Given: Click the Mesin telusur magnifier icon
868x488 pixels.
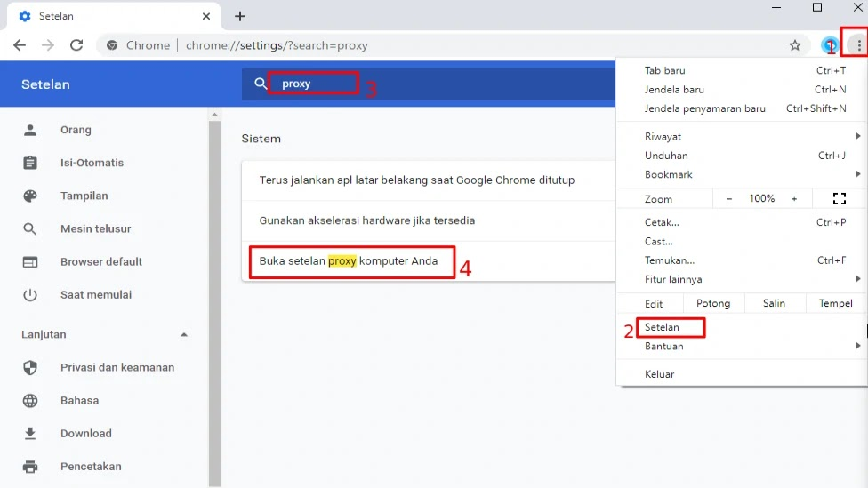Looking at the screenshot, I should pos(30,229).
